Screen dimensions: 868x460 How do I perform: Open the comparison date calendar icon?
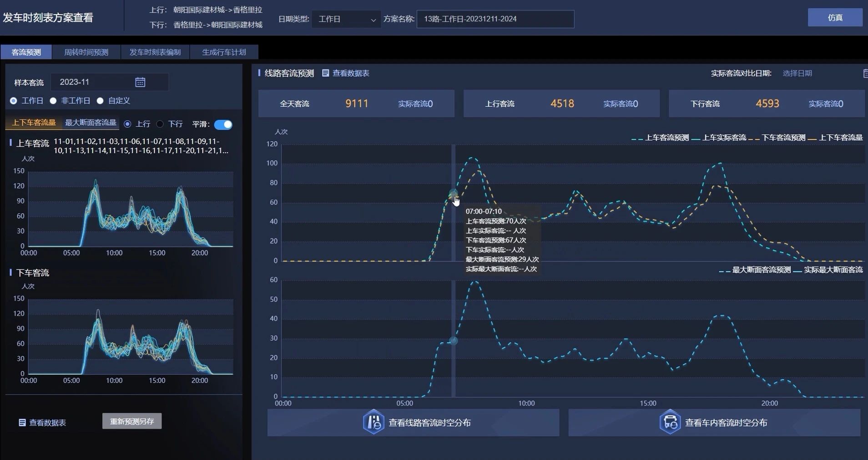coord(865,73)
